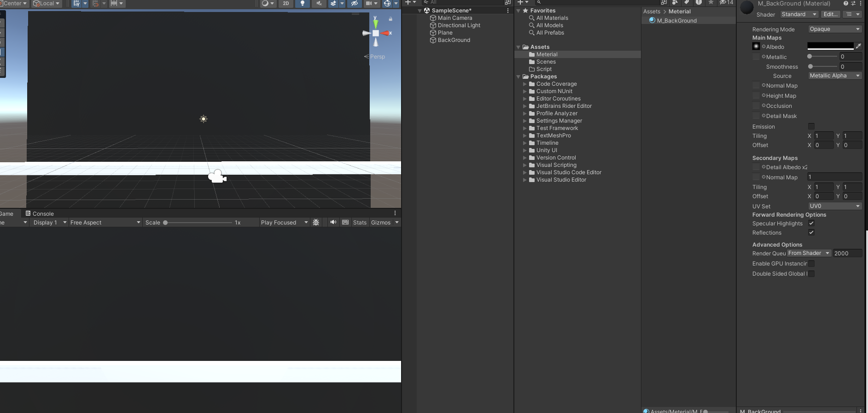
Task: Open Local handle rotation dropdown
Action: tap(46, 3)
